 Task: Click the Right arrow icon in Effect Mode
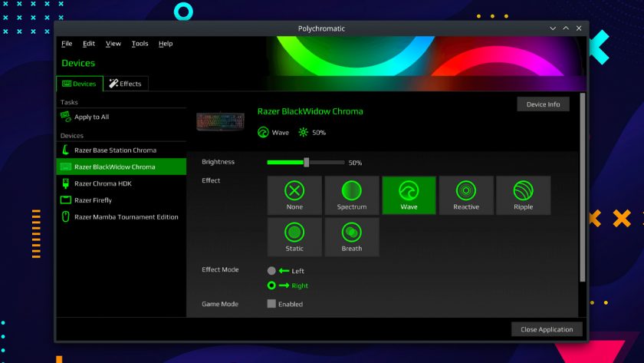click(x=284, y=285)
